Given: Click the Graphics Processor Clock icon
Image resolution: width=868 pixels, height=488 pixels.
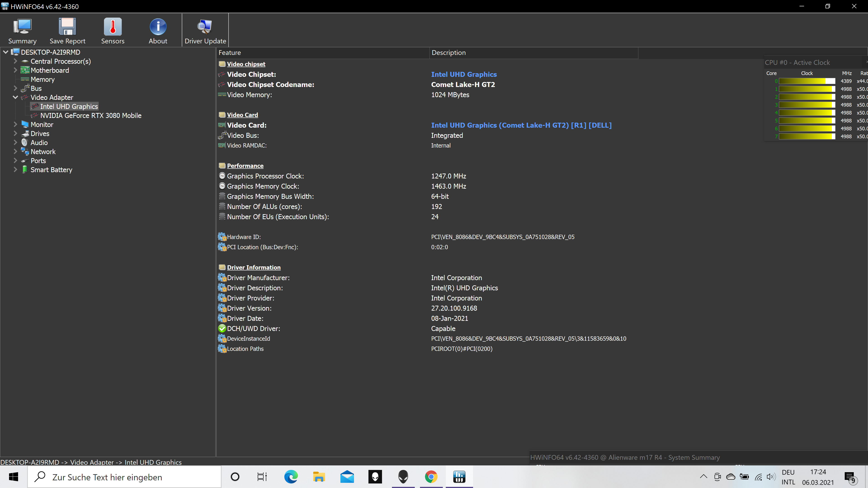Looking at the screenshot, I should point(222,176).
